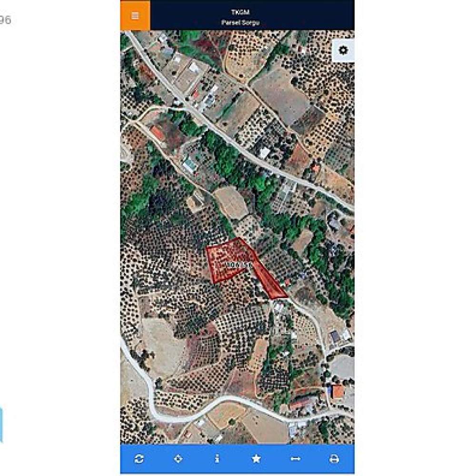
Task: Tap the light blue-roofed building near center-left
Action: click(190, 165)
